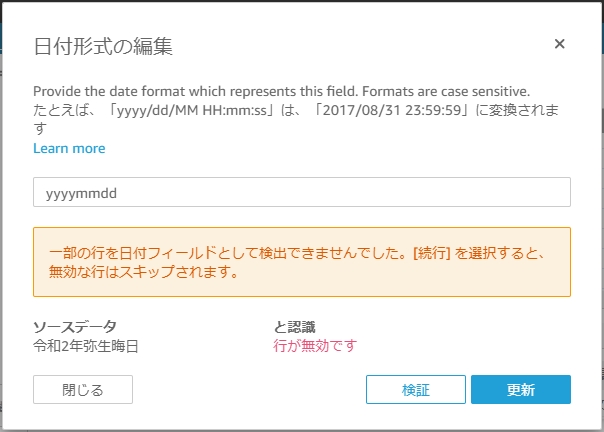Close the dialog with the X icon
This screenshot has width=604, height=432.
pos(559,44)
